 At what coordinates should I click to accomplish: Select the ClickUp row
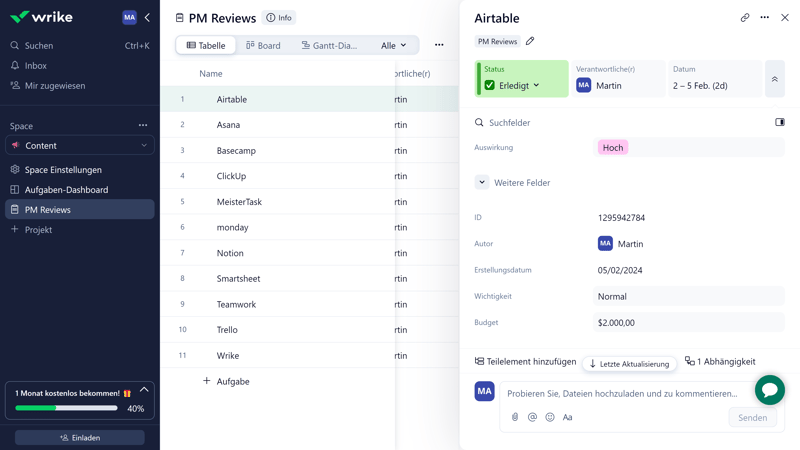tap(310, 176)
